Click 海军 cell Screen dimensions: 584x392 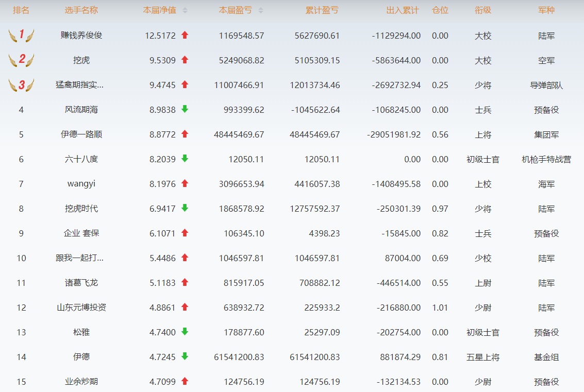click(x=546, y=184)
